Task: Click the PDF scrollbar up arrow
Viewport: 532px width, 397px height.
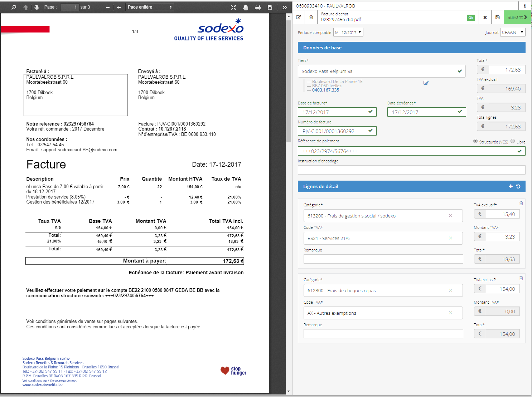Action: click(289, 16)
